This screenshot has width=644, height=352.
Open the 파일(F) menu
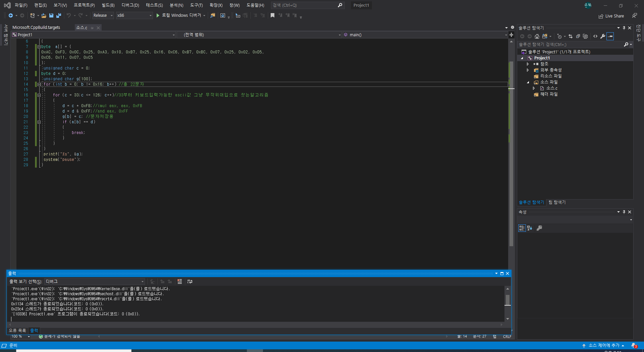(21, 5)
